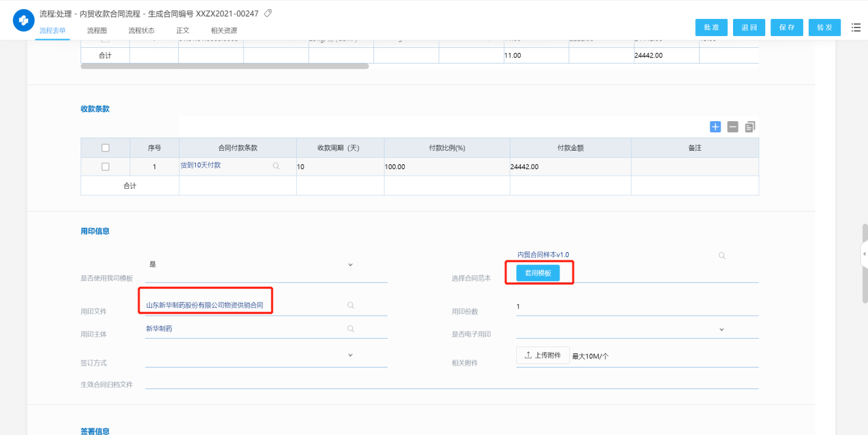Viewport: 868px width, 435px height.
Task: Click the 上传附件 button
Action: coord(543,355)
